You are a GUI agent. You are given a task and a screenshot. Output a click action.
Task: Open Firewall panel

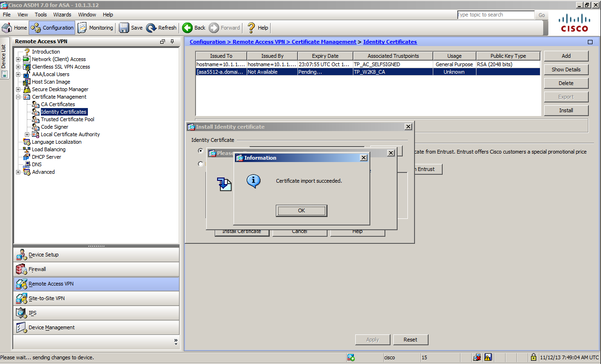coord(96,269)
